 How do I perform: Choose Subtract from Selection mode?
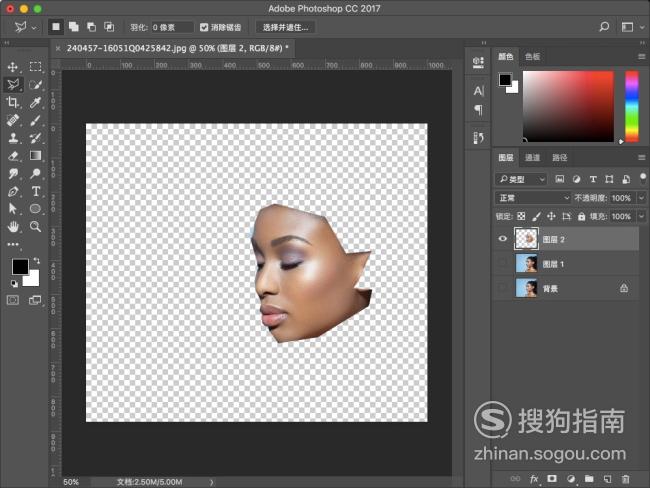tap(91, 27)
